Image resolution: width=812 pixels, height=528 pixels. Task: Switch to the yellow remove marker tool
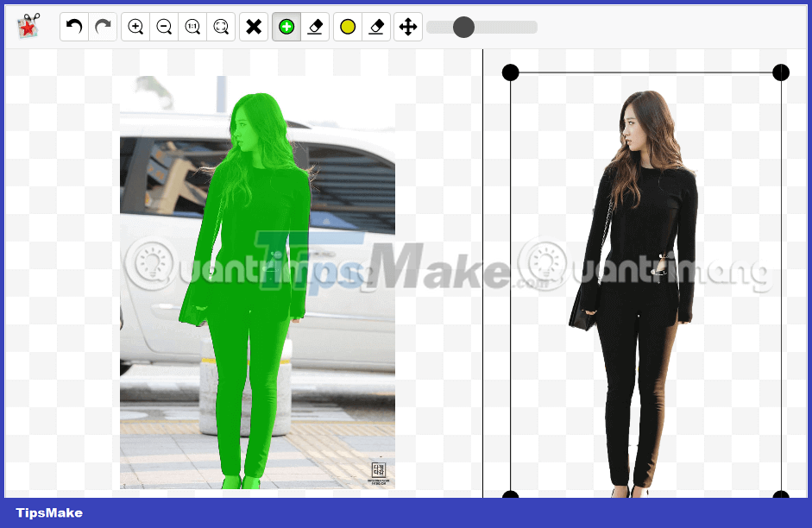point(348,26)
